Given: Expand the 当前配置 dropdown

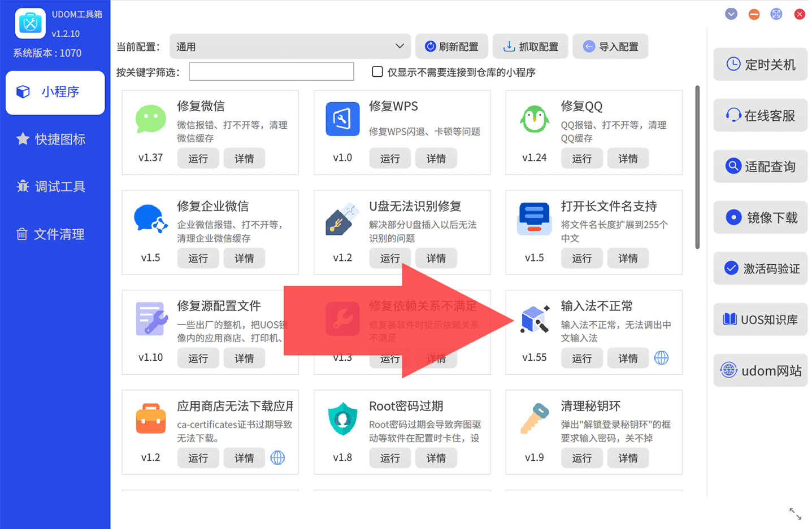Looking at the screenshot, I should click(290, 46).
